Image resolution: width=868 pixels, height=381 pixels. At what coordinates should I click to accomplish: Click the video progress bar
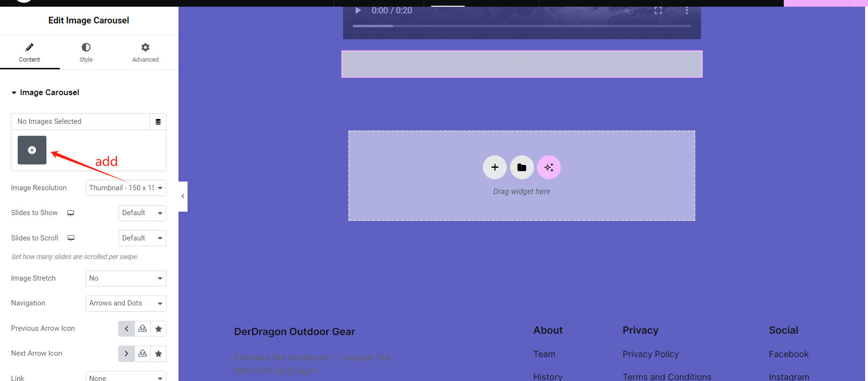coord(522,26)
